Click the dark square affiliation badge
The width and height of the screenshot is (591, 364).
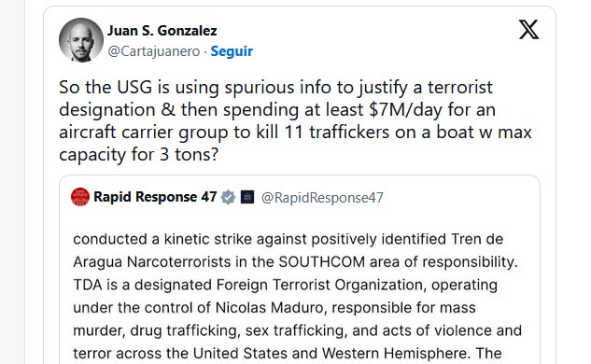(247, 197)
